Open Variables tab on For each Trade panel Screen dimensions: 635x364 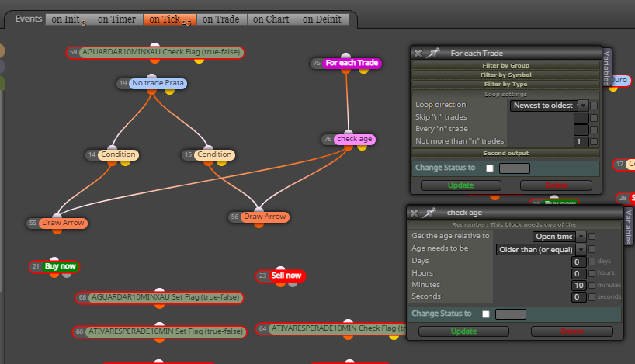(606, 68)
